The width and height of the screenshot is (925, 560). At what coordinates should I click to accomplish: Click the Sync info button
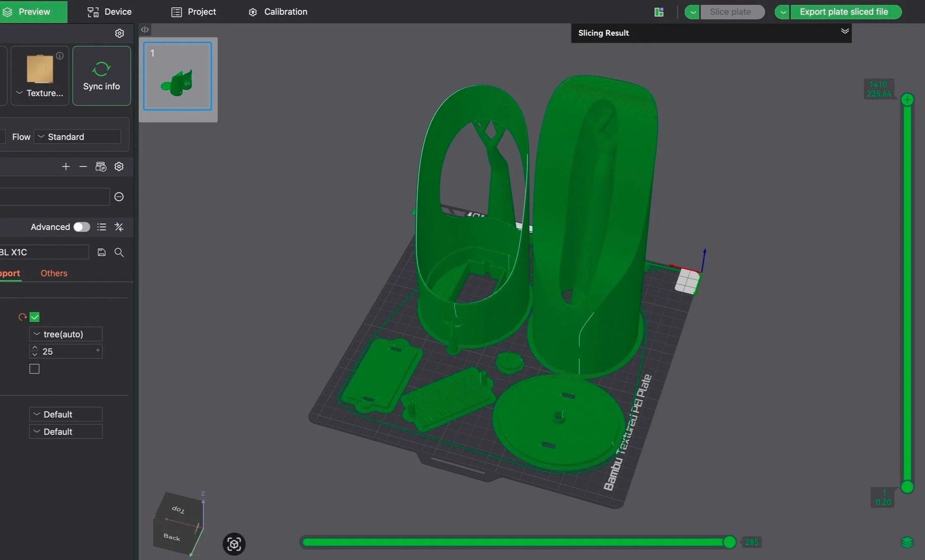pos(102,76)
